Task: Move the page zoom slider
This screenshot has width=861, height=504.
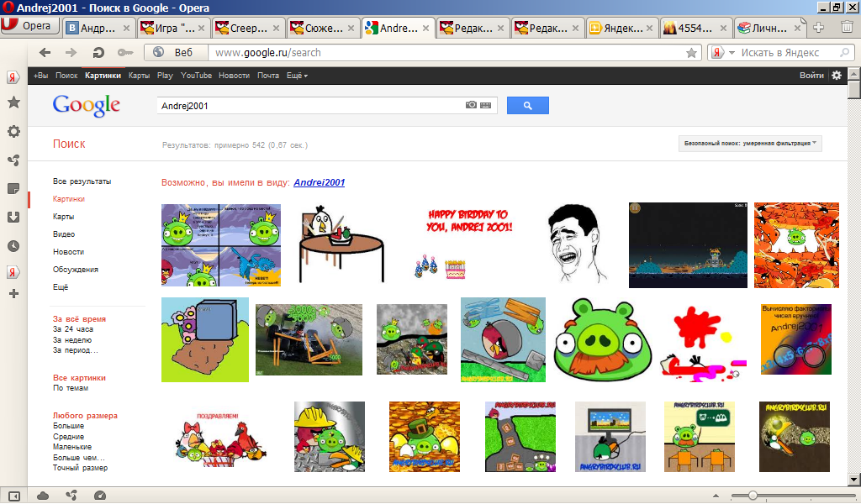Action: point(753,496)
